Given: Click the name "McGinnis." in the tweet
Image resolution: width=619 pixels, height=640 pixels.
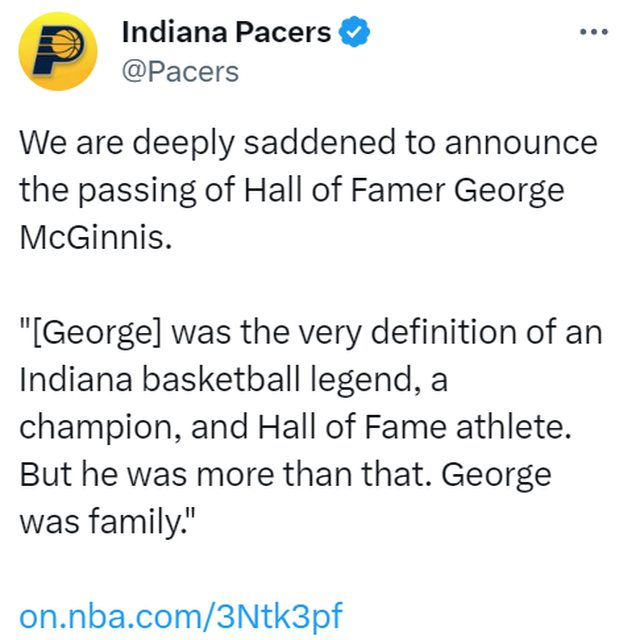Looking at the screenshot, I should click(88, 238).
